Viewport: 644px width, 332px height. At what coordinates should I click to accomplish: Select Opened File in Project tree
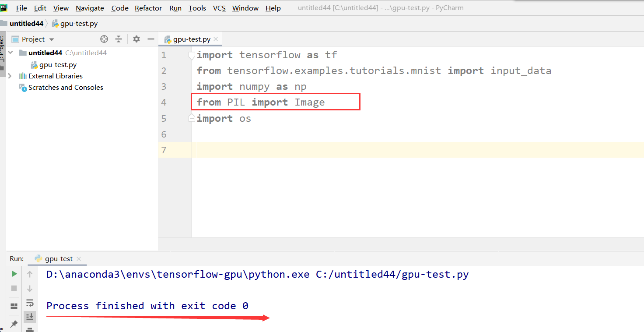coord(104,39)
